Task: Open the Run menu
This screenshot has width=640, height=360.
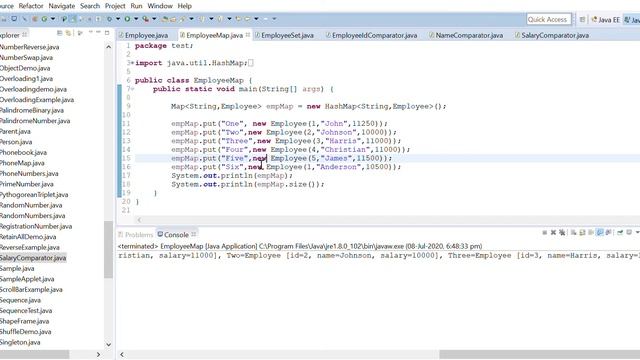Action: 136,6
